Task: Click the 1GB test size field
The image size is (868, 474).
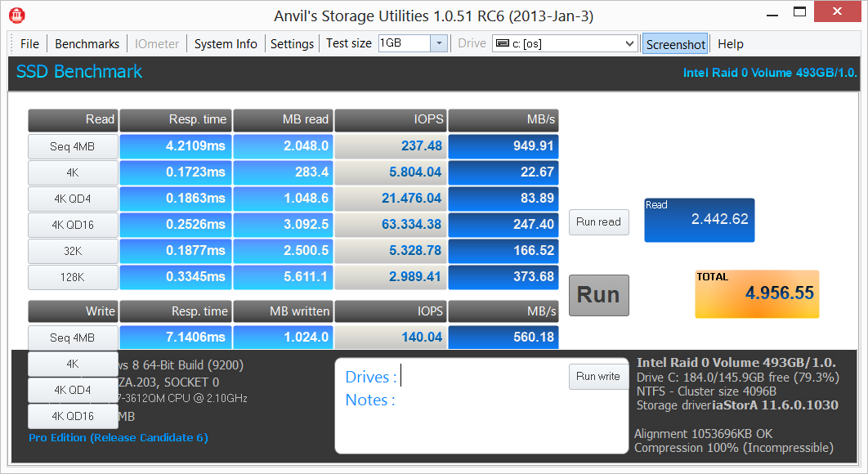Action: click(x=404, y=43)
